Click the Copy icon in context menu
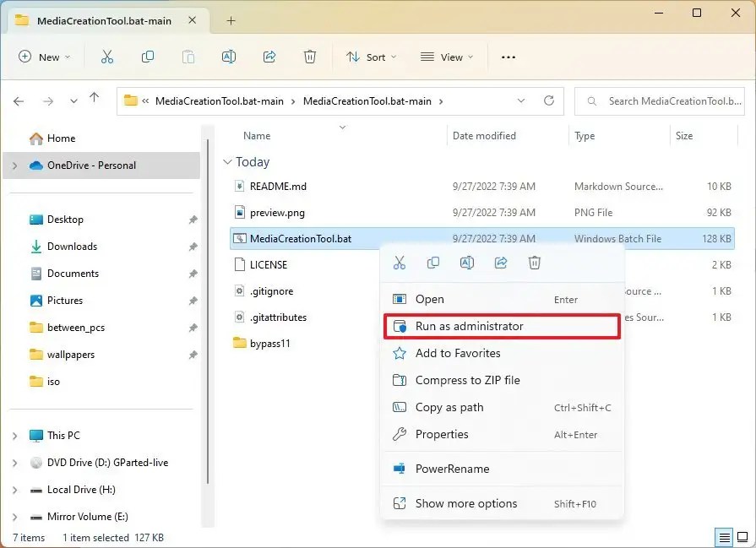Viewport: 756px width, 548px height. click(433, 263)
